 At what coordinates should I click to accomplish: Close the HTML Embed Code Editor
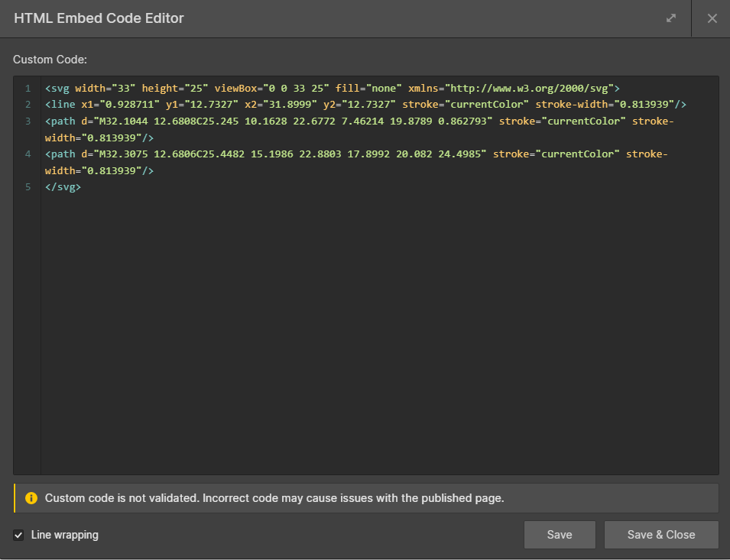coord(712,18)
